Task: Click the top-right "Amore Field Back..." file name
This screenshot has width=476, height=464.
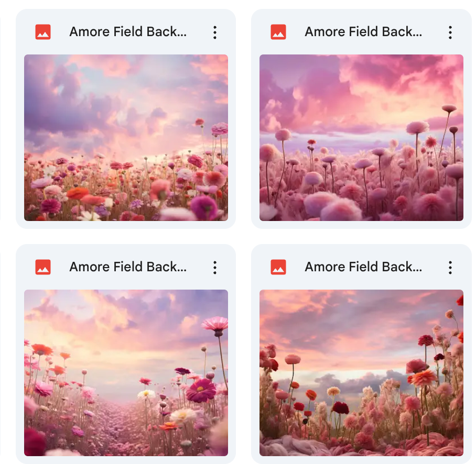Action: pyautogui.click(x=363, y=31)
